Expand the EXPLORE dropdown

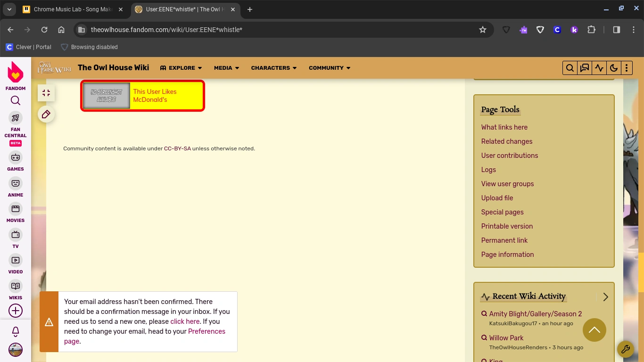(181, 67)
